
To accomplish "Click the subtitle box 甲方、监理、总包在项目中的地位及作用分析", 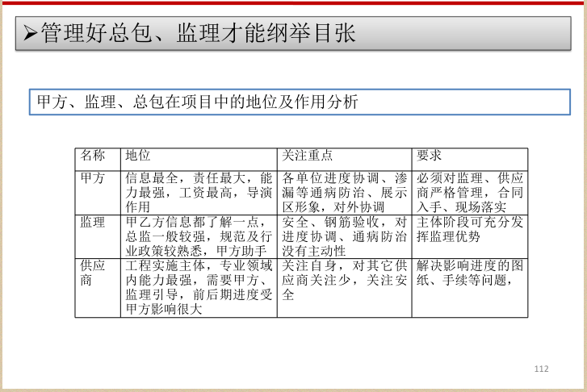I will click(198, 102).
